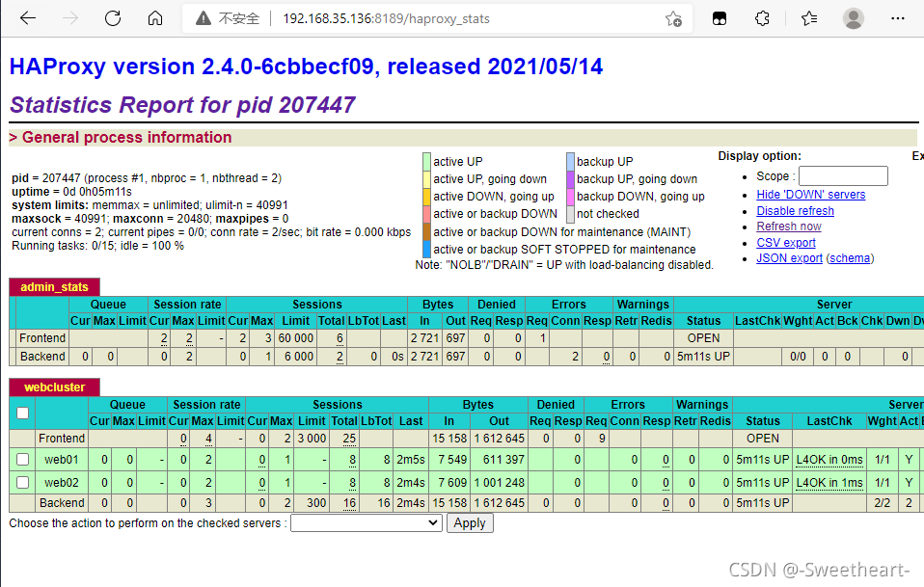Click the Scope text field
The width and height of the screenshot is (924, 587).
[x=843, y=176]
